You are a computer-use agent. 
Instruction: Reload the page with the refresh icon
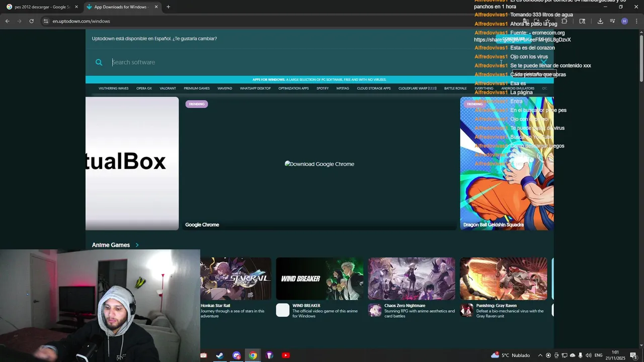pyautogui.click(x=31, y=21)
